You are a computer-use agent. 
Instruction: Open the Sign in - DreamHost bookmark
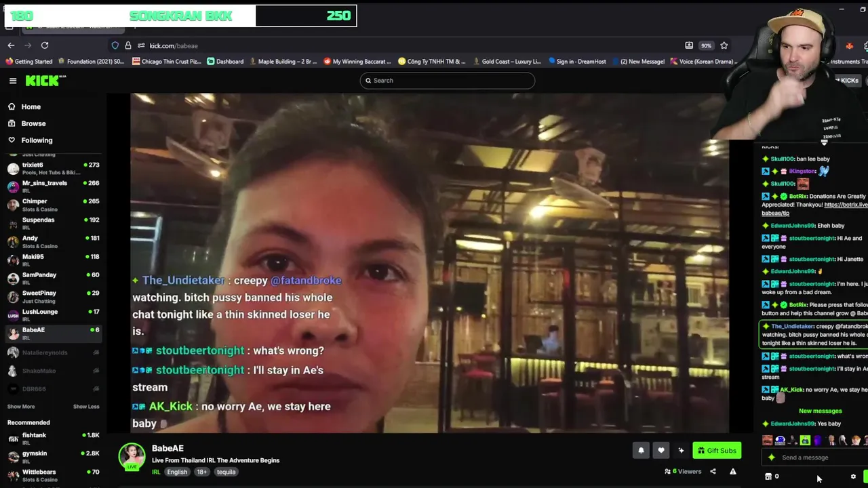577,62
